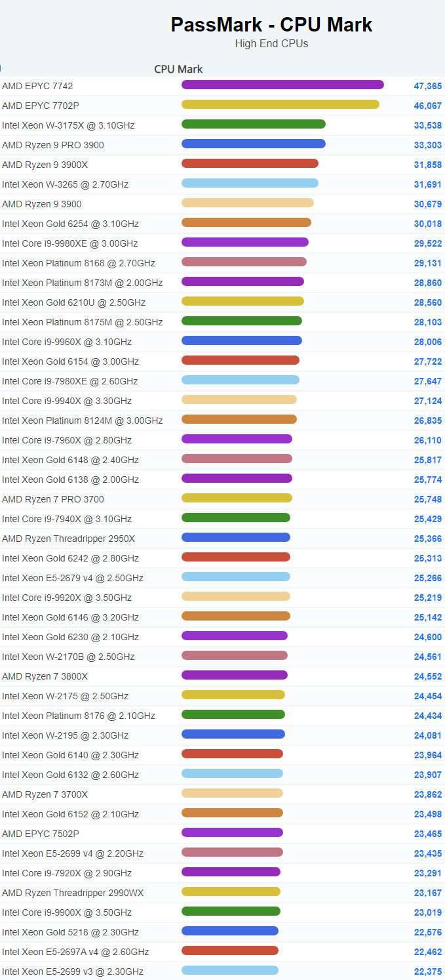Select Intel Core i9-7920X @ 2.90GHz
The height and width of the screenshot is (980, 445).
pos(67,873)
